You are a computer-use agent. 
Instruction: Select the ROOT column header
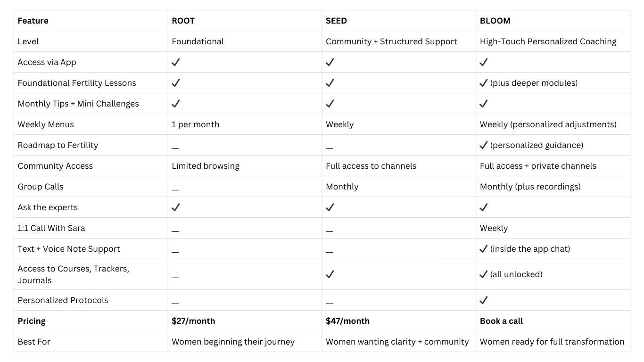point(183,21)
